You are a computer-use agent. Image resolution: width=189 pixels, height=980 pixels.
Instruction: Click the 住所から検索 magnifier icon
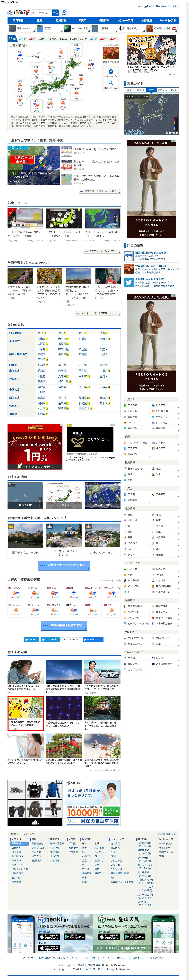[x=111, y=82]
